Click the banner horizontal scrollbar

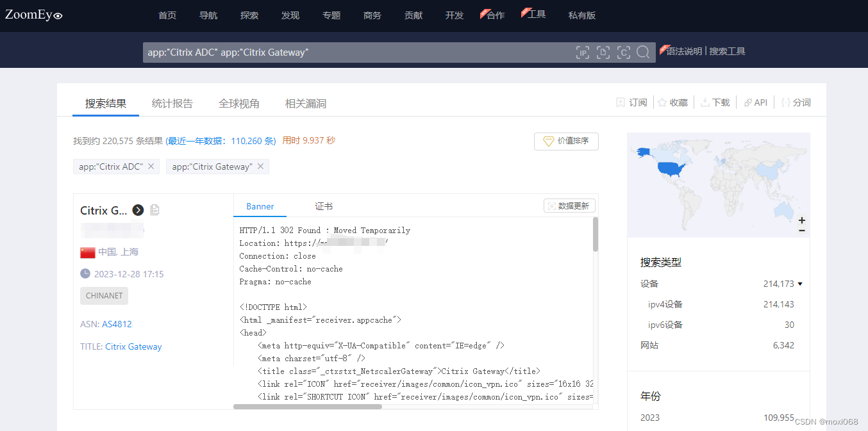[308, 407]
